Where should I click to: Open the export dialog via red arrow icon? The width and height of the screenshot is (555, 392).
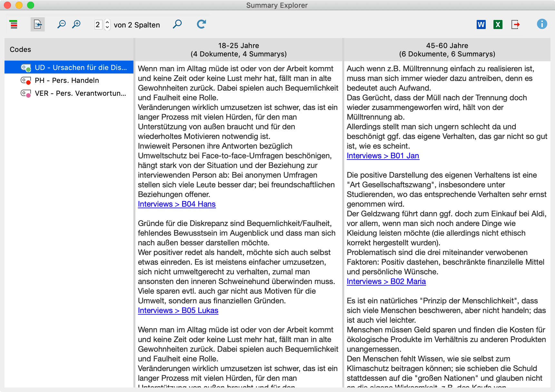tap(515, 24)
